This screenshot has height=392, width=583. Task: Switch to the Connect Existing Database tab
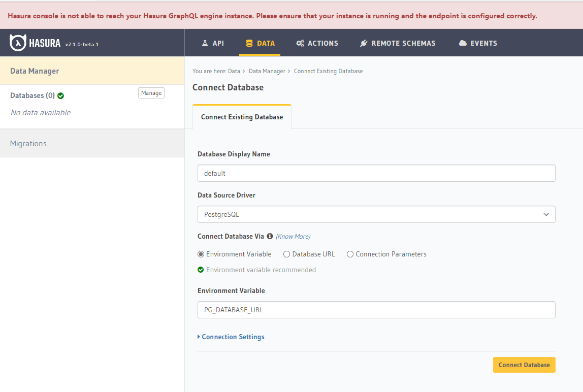click(242, 117)
